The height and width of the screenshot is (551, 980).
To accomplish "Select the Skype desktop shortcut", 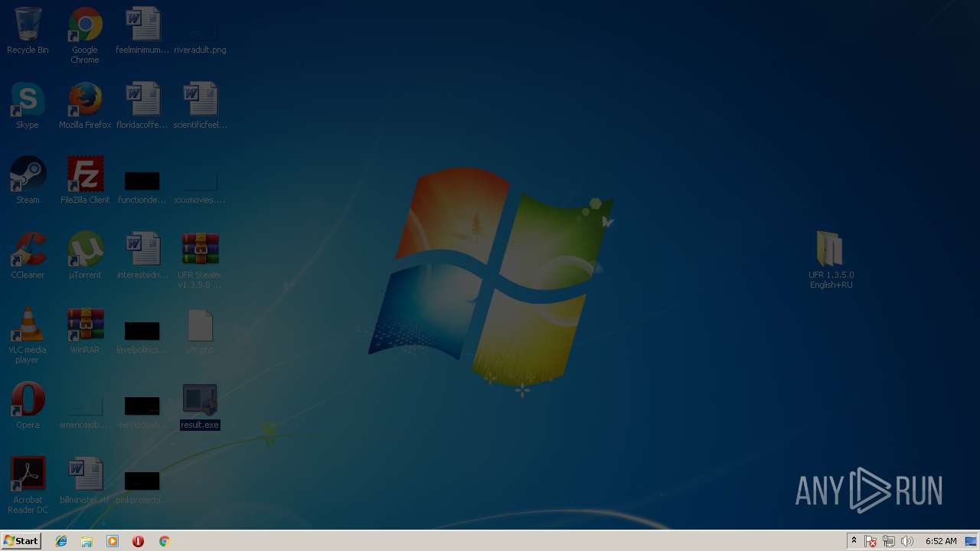I will point(28,106).
